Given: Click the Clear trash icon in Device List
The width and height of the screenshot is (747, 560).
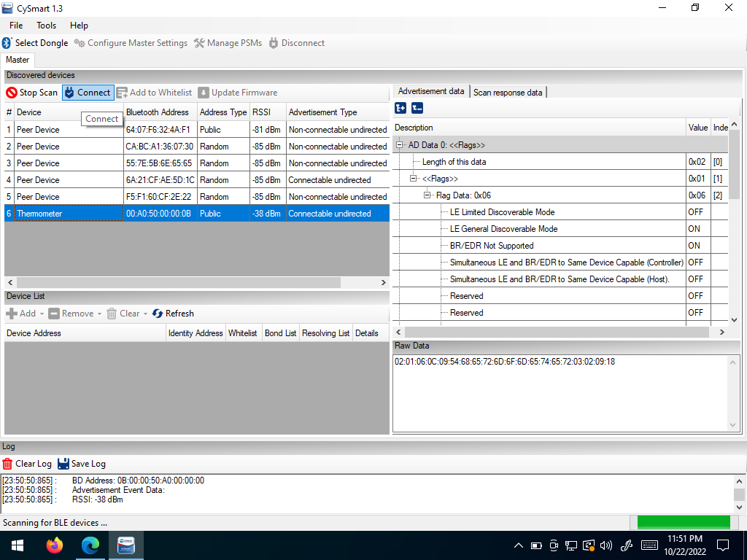Looking at the screenshot, I should [x=112, y=314].
